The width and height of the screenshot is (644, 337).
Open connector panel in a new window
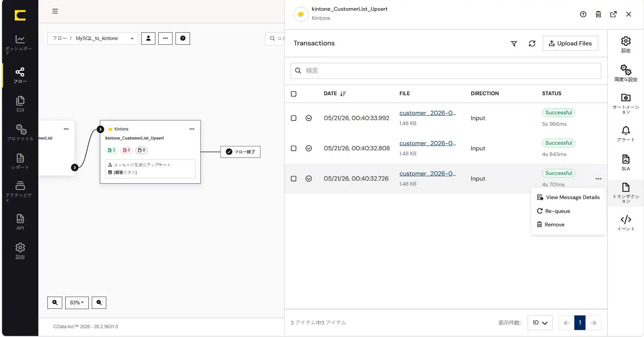tap(613, 14)
